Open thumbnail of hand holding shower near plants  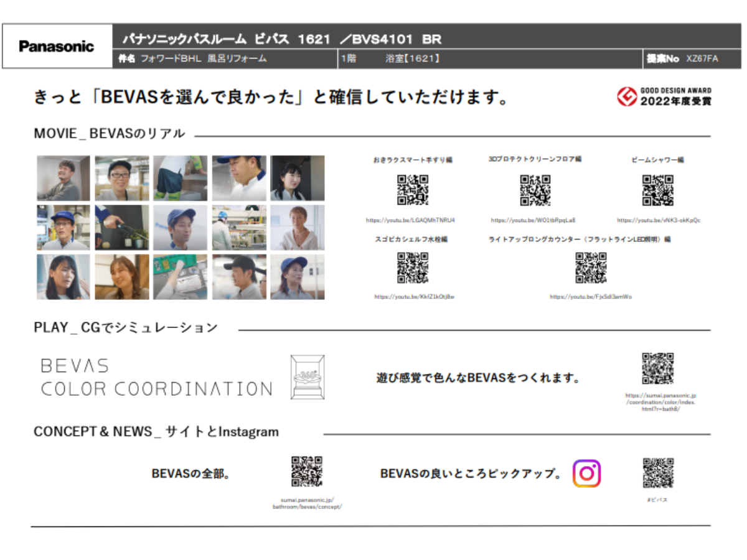click(x=122, y=228)
